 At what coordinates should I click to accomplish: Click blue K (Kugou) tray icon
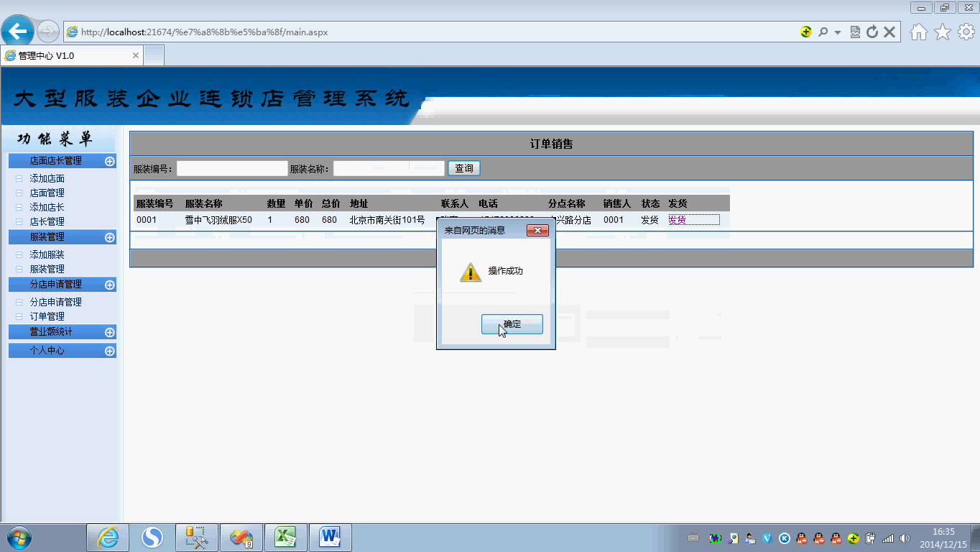[785, 538]
